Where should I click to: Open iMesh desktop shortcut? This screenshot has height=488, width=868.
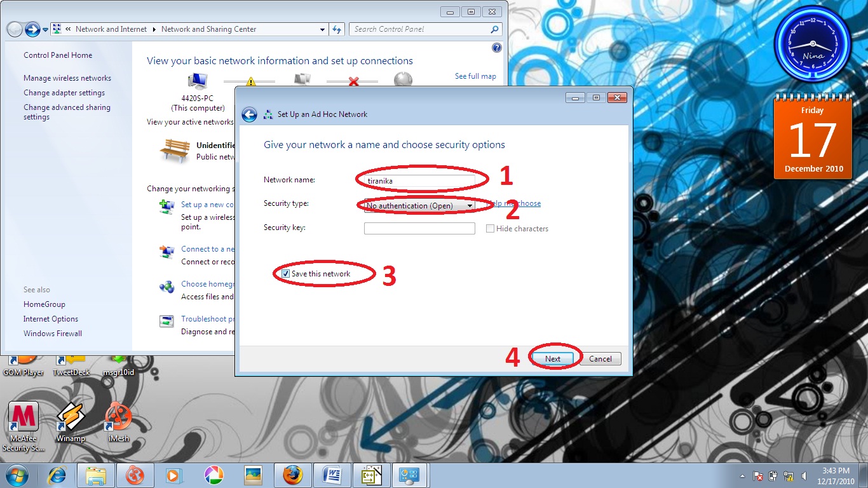(x=118, y=423)
